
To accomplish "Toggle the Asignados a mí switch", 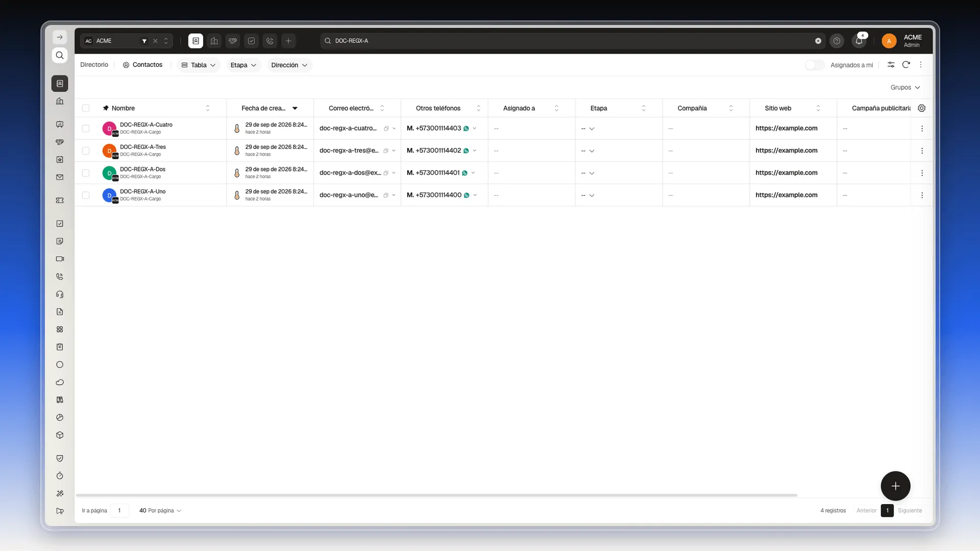I will (815, 65).
